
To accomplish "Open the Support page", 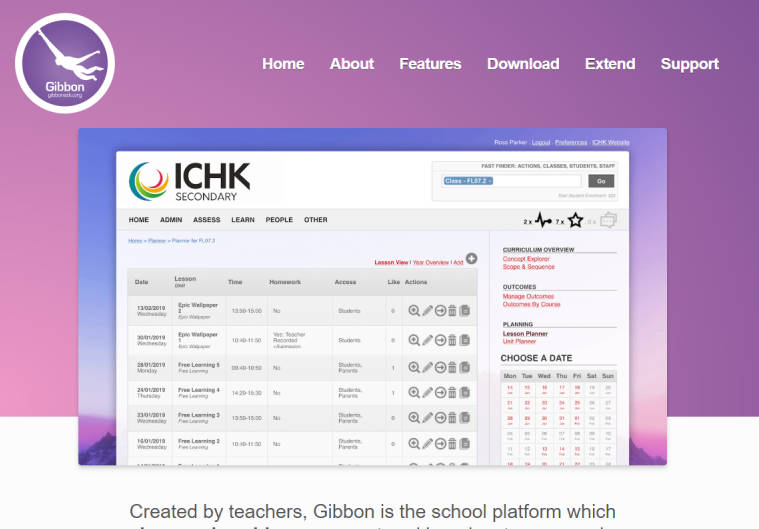I will point(689,63).
